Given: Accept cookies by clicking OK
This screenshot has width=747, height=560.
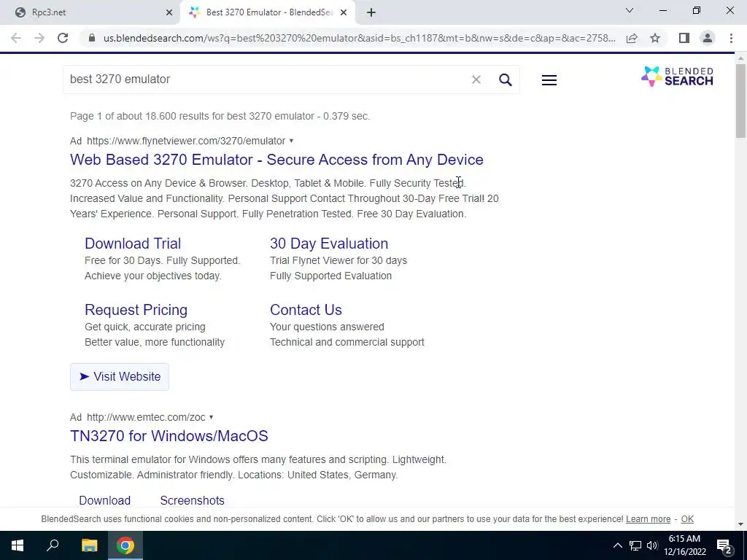Looking at the screenshot, I should point(687,519).
